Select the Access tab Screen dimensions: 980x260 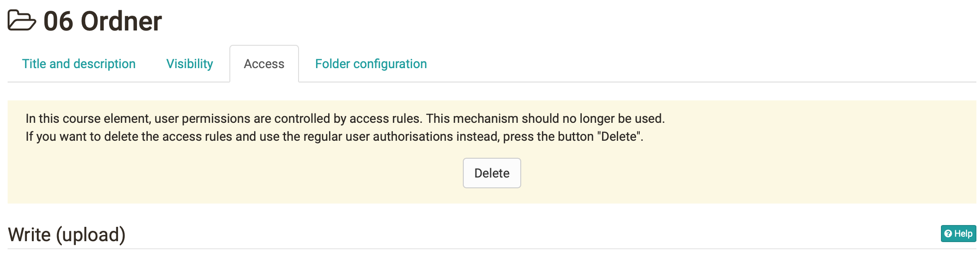coord(264,64)
